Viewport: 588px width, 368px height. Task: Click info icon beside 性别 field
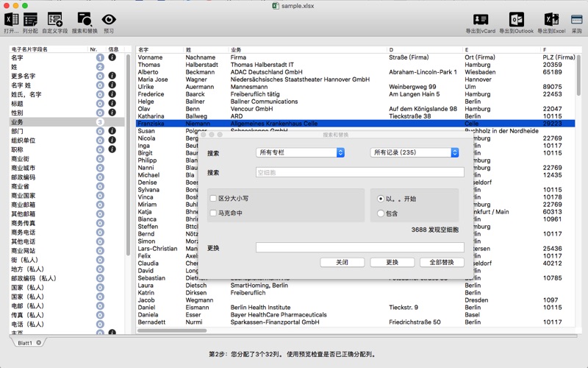point(112,113)
